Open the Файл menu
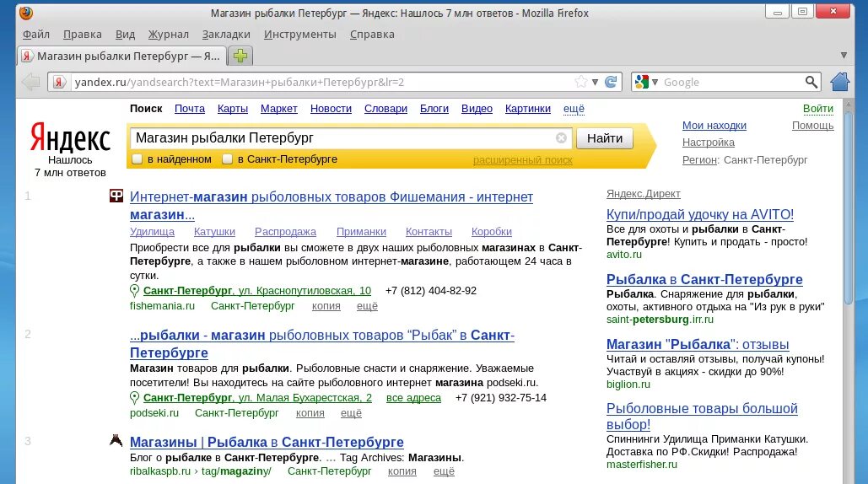868x484 pixels. (36, 35)
